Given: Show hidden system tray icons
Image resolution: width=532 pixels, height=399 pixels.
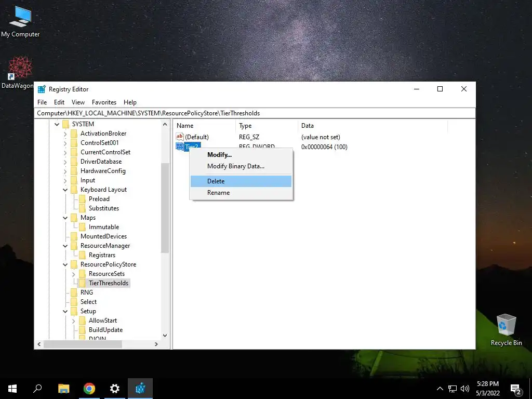Looking at the screenshot, I should (440, 389).
